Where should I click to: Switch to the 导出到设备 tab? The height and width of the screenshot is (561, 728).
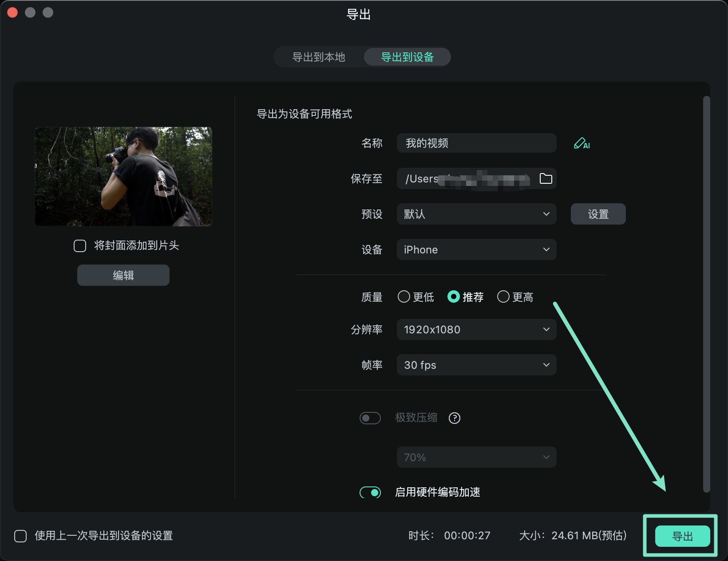tap(407, 57)
